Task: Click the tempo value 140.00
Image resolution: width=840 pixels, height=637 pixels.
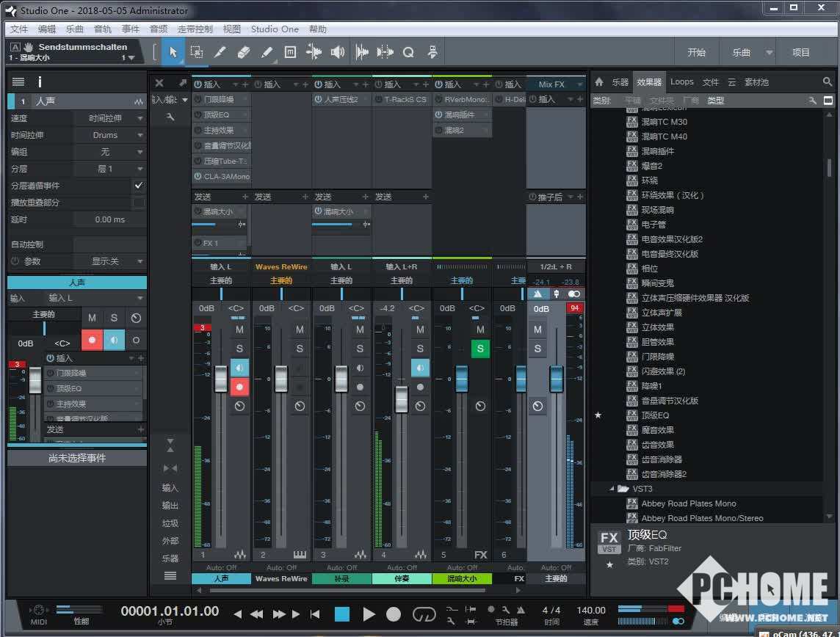Action: pos(591,611)
